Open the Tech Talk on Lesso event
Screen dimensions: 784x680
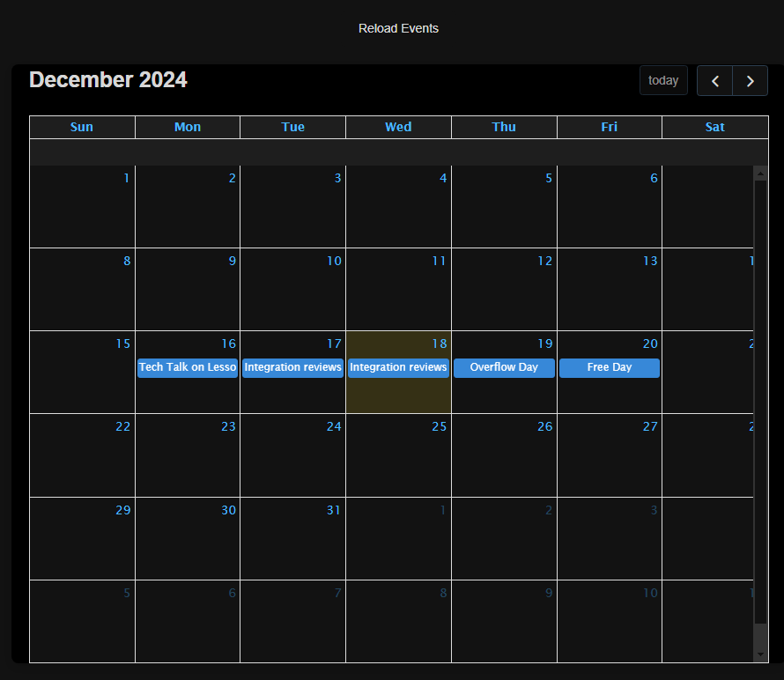coord(187,367)
